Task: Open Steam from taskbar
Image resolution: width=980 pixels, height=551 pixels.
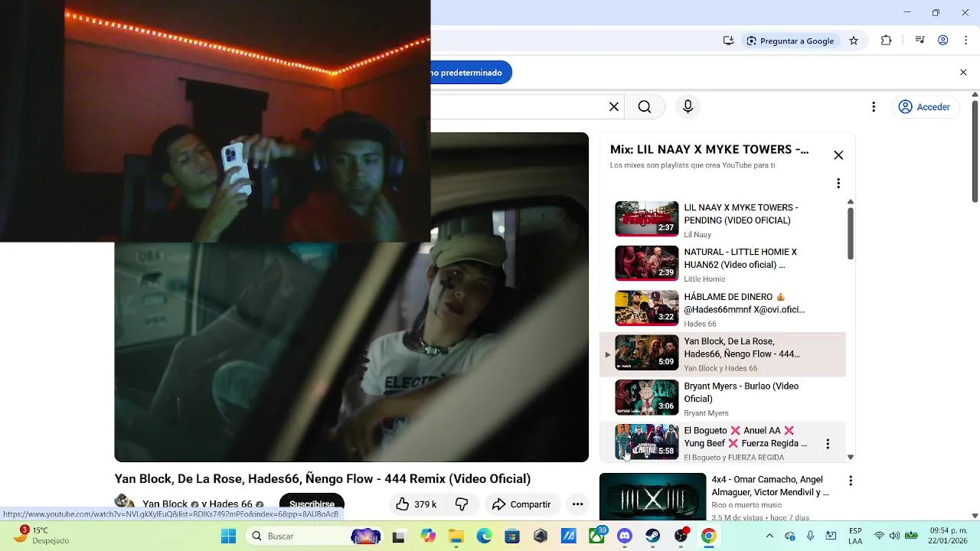Action: pyautogui.click(x=653, y=536)
